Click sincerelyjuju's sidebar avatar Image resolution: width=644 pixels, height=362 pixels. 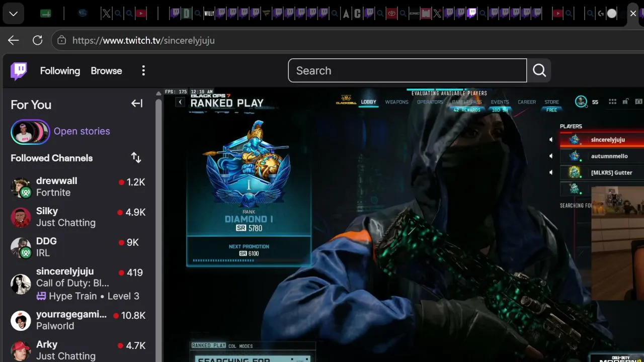coord(21,284)
